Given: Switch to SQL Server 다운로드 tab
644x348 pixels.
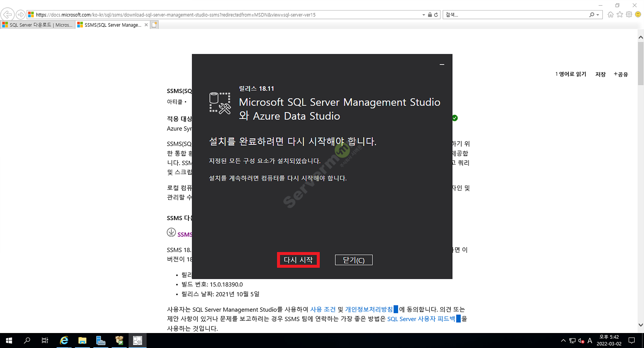Looking at the screenshot, I should 38,25.
